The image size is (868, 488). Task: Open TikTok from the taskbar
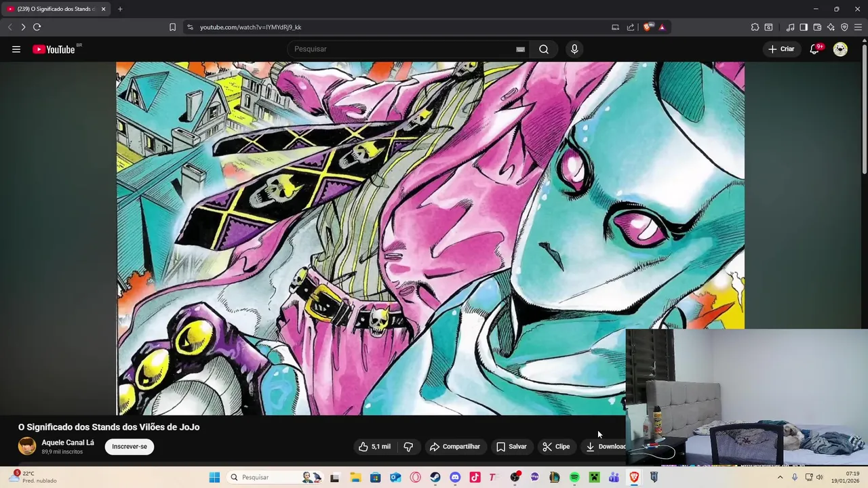475,477
